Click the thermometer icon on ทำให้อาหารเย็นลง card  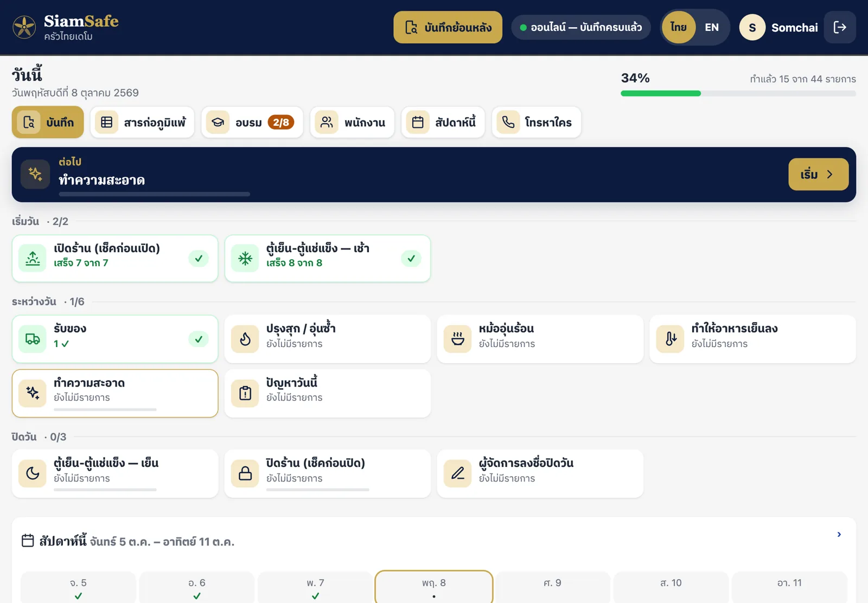pos(671,339)
